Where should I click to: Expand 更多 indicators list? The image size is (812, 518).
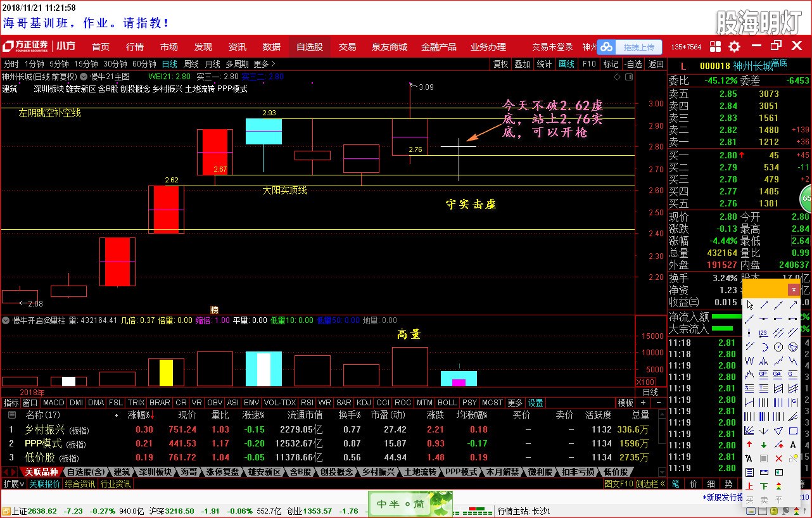[x=515, y=403]
